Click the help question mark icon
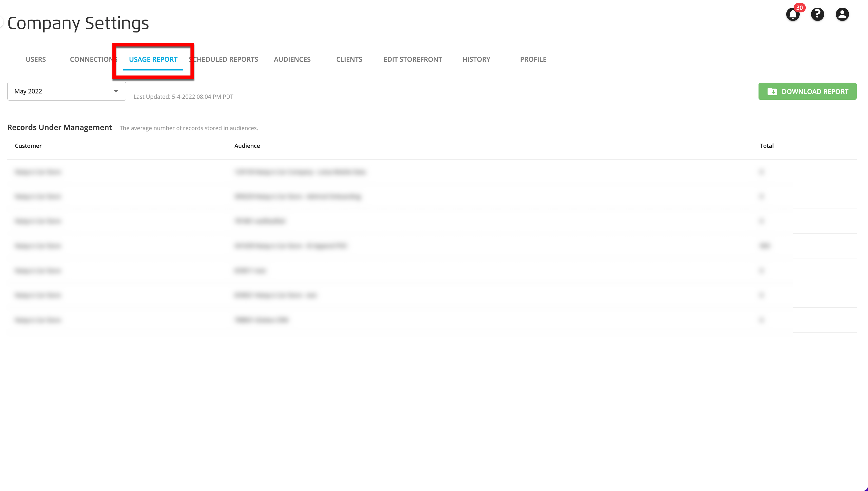868x491 pixels. 817,14
